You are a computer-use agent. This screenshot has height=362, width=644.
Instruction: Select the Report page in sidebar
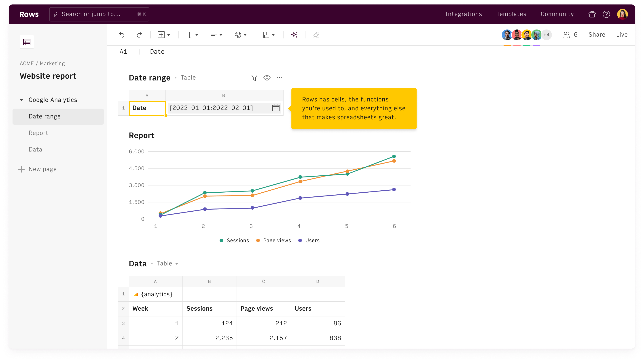(x=38, y=133)
